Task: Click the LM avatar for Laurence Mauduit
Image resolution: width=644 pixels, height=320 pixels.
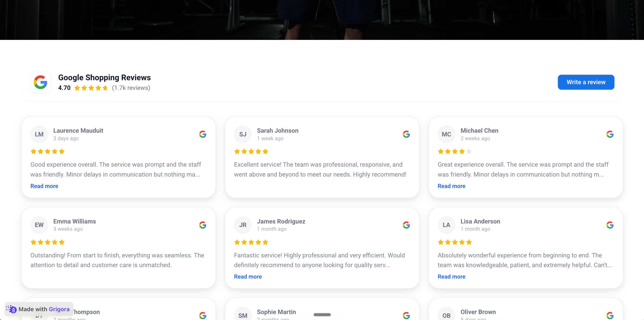Action: click(x=39, y=134)
